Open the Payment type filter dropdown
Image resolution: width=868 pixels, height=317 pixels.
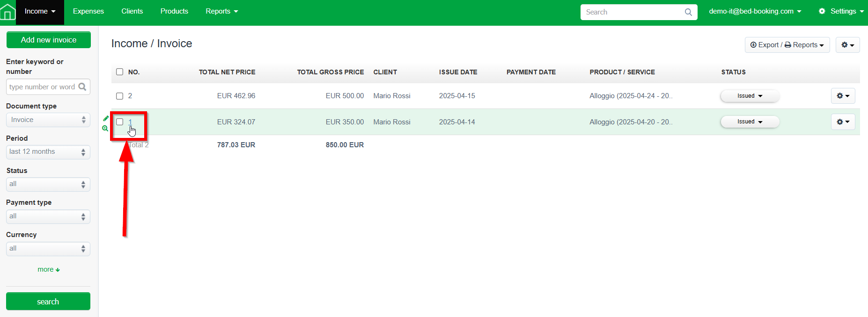pos(48,216)
